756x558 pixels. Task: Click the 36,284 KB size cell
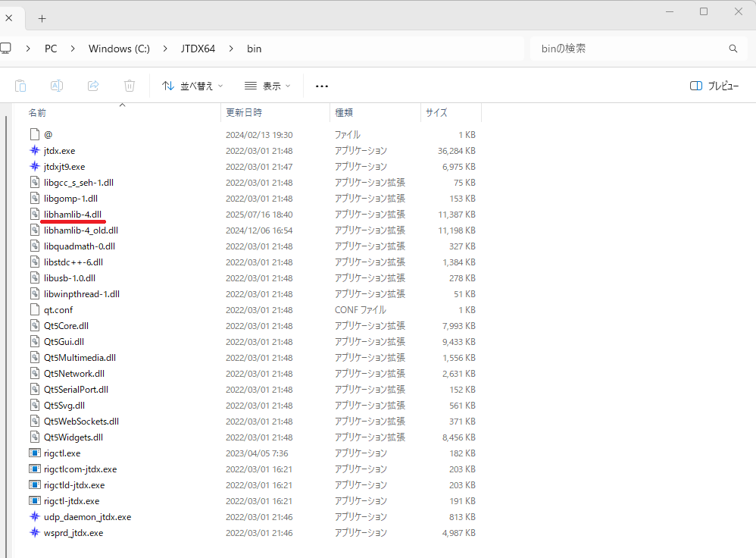pyautogui.click(x=457, y=151)
